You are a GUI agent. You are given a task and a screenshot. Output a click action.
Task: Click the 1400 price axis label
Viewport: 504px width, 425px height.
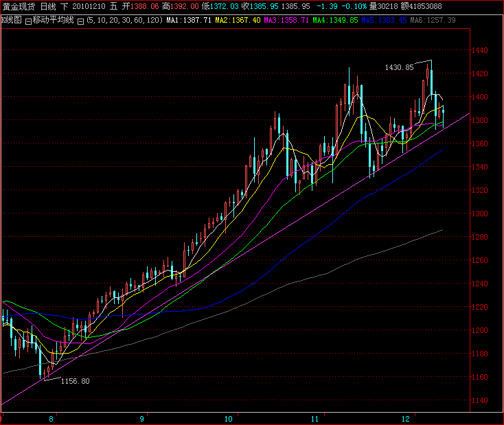point(480,97)
